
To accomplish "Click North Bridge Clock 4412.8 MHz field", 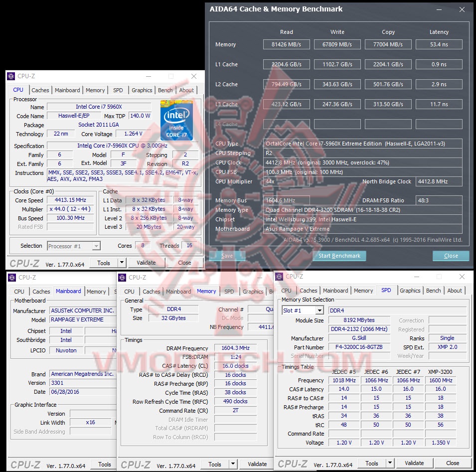I will pos(439,181).
